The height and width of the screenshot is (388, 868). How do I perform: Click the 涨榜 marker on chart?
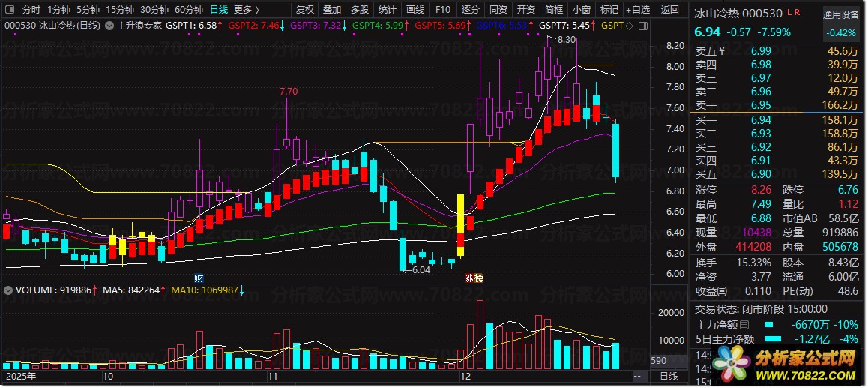pyautogui.click(x=474, y=278)
